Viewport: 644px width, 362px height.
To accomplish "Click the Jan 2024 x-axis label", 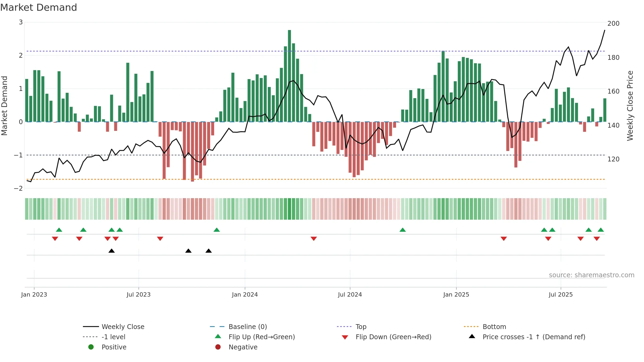I will 245,294.
